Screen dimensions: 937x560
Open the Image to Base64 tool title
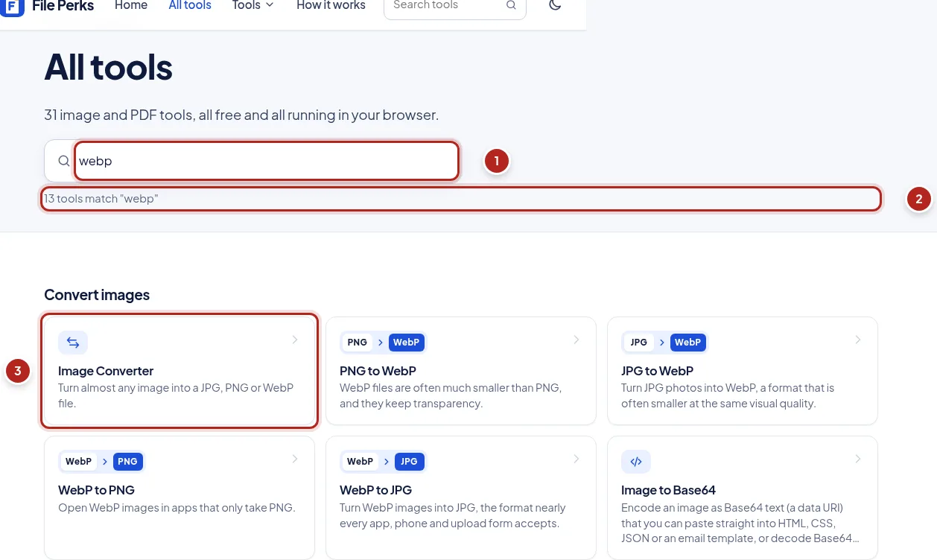pyautogui.click(x=668, y=490)
